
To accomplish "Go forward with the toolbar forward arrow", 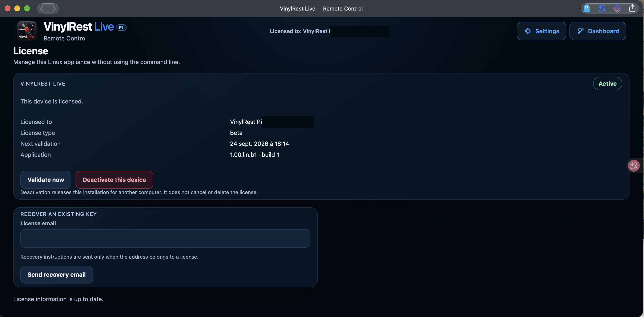I will [53, 8].
